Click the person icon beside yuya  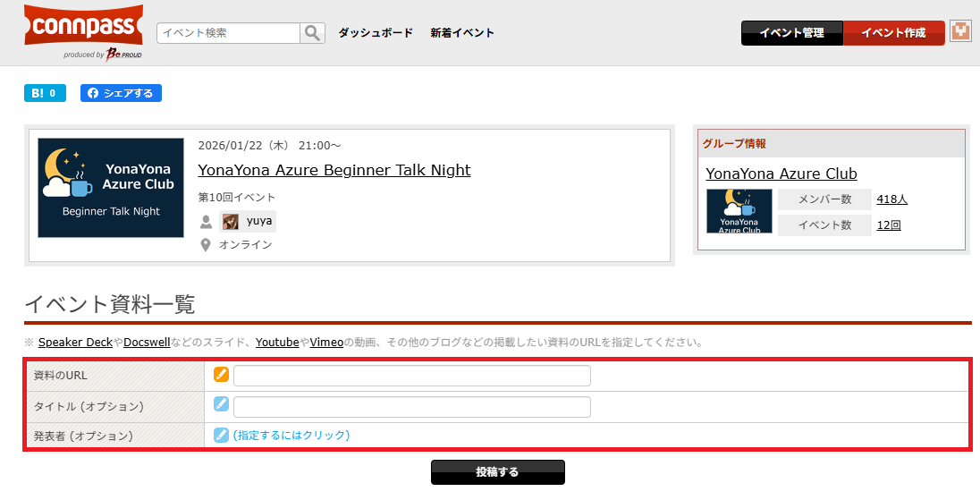[x=206, y=222]
